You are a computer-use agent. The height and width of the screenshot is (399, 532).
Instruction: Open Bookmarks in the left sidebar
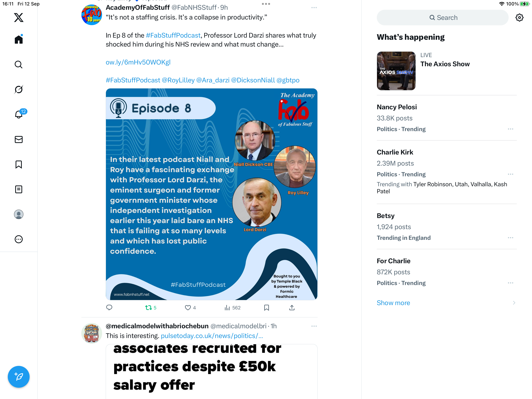click(18, 164)
